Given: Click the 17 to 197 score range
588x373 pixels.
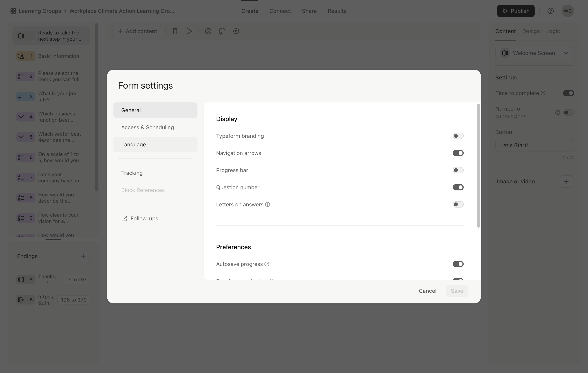Looking at the screenshot, I should 76,279.
